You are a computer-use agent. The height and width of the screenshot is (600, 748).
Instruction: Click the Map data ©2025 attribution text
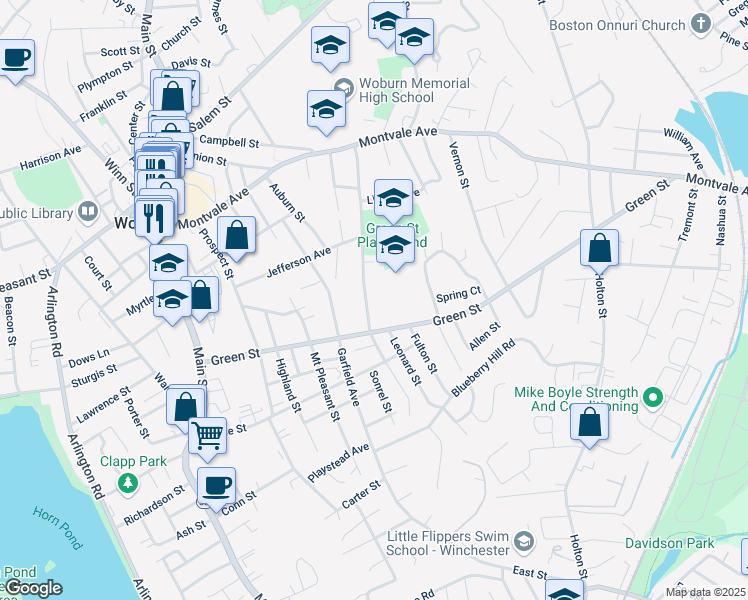click(x=706, y=592)
